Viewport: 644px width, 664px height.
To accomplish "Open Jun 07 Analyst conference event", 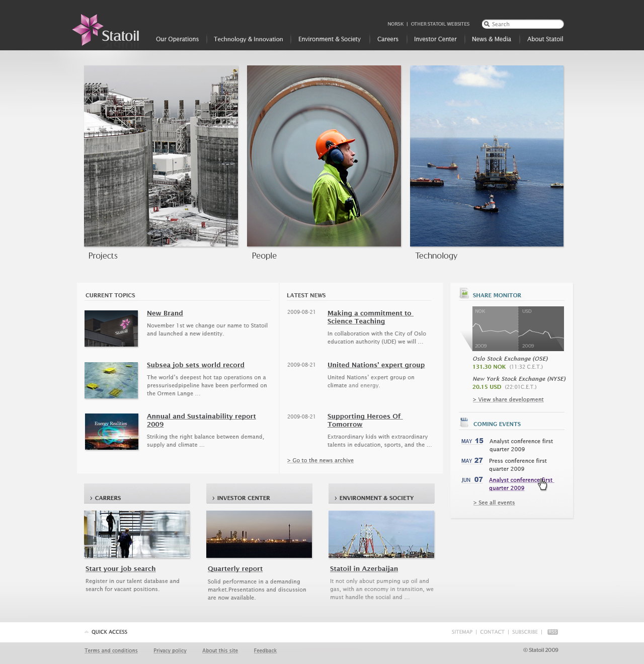I will pyautogui.click(x=521, y=484).
